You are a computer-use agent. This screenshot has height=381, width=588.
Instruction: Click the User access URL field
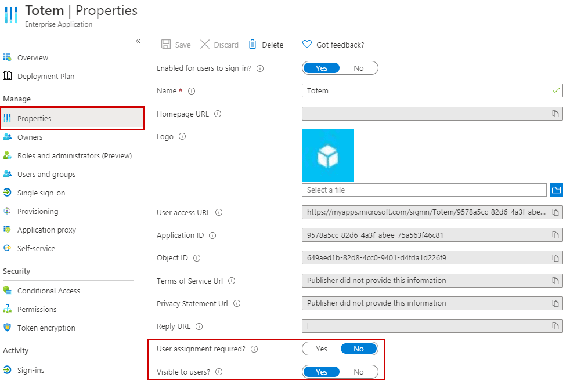coord(432,212)
